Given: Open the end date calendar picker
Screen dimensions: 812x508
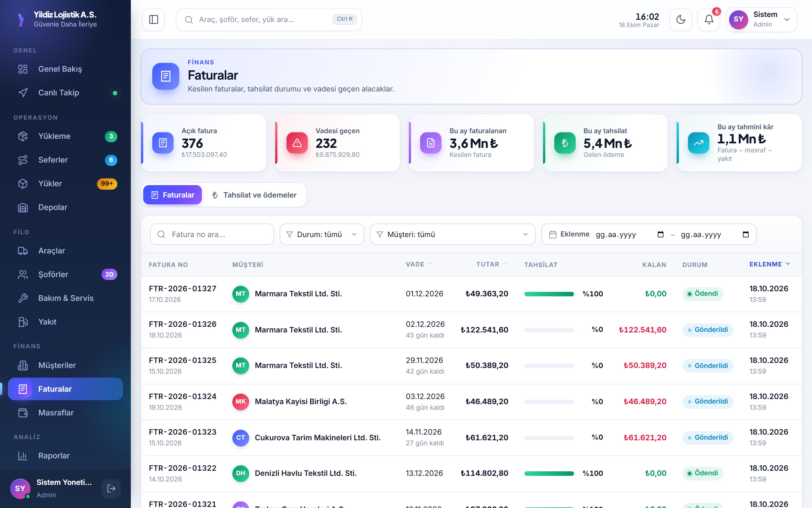Looking at the screenshot, I should (x=745, y=235).
